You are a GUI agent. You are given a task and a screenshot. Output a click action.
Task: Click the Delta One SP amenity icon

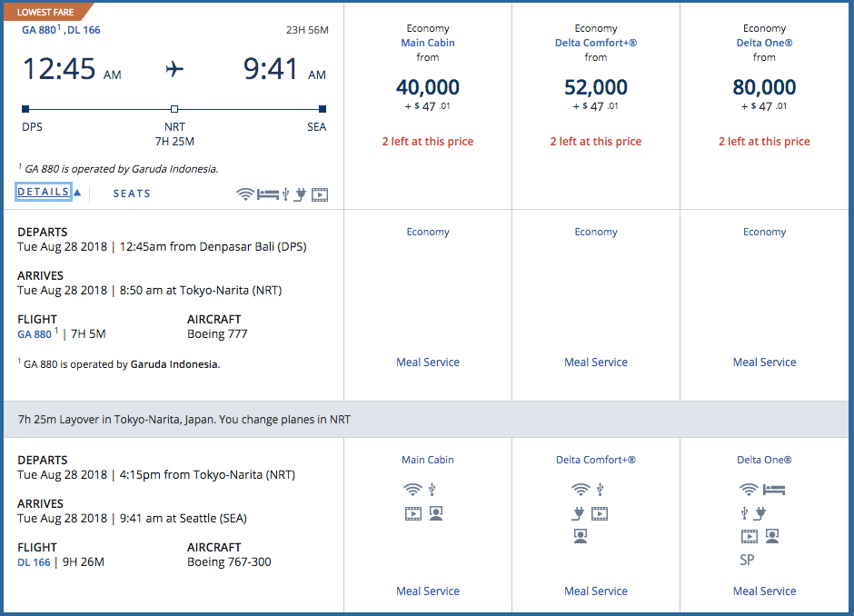click(x=747, y=560)
